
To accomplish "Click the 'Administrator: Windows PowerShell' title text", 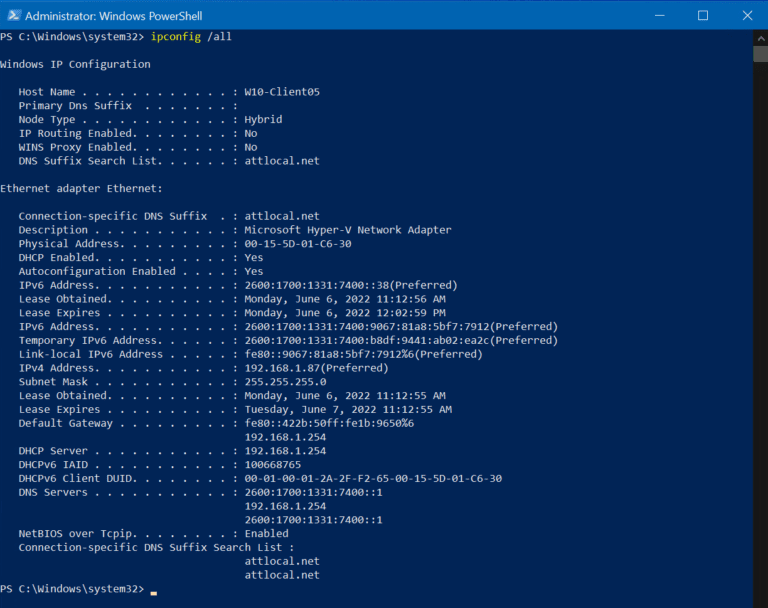I will (114, 16).
